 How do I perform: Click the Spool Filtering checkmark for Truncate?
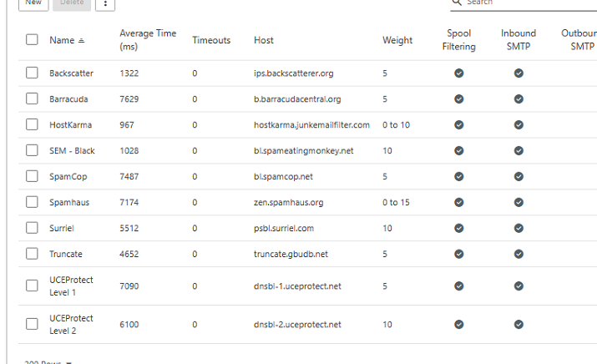[x=458, y=255]
